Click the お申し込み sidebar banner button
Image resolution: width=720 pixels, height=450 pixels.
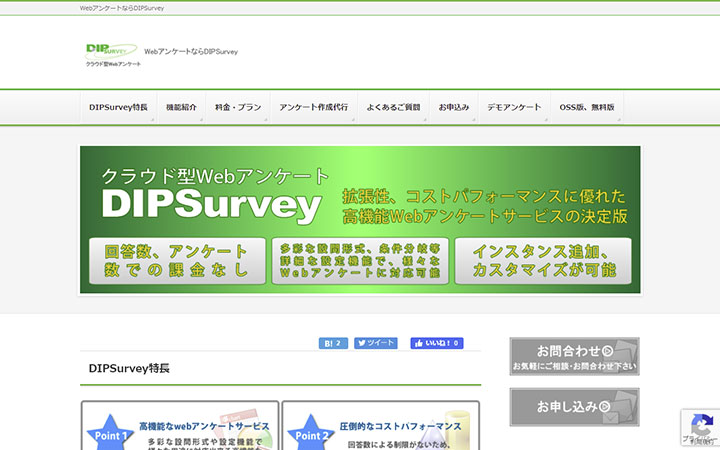pyautogui.click(x=574, y=407)
